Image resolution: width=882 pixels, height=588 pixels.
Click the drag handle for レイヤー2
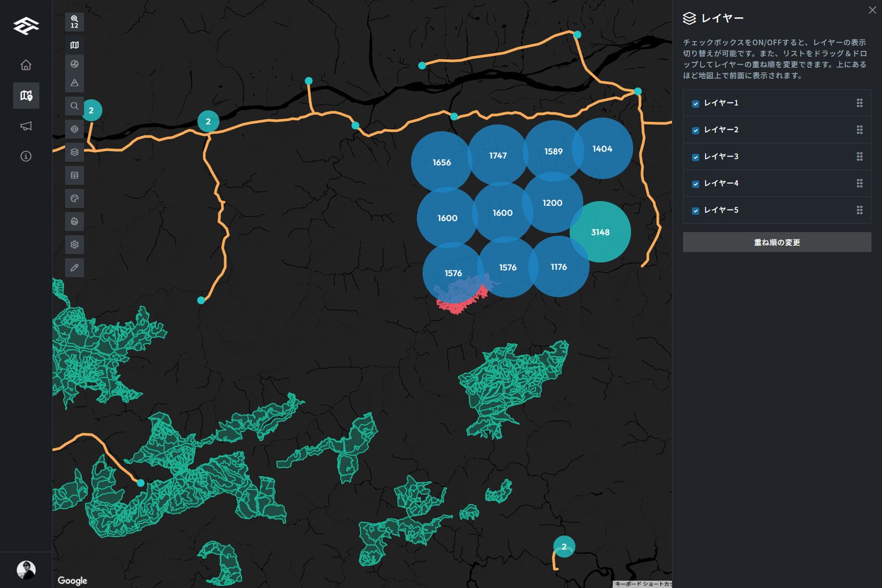pos(859,130)
